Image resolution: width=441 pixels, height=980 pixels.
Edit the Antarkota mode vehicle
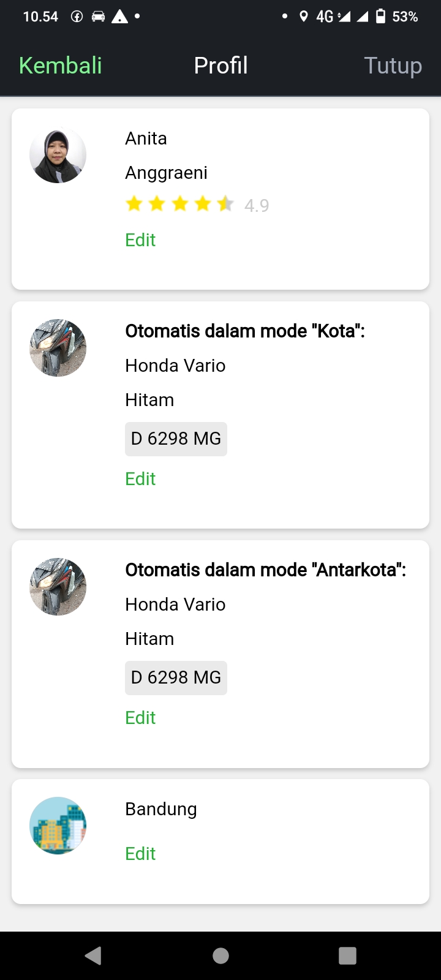(x=140, y=717)
